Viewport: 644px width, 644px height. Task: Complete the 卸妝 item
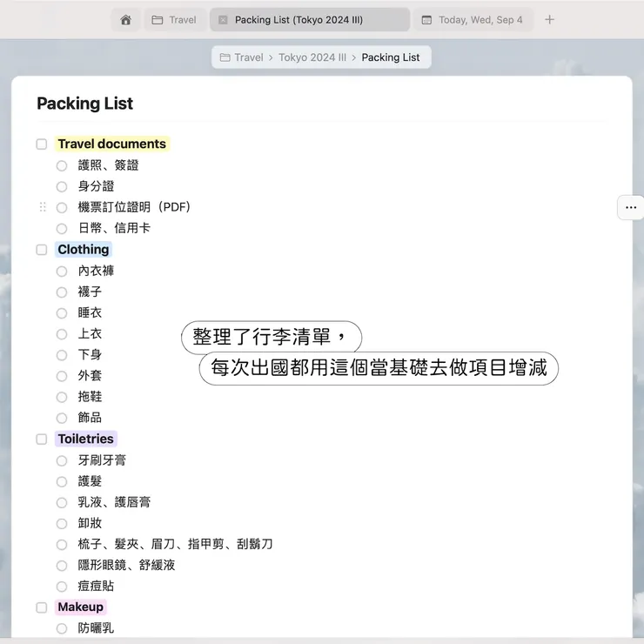pos(62,524)
